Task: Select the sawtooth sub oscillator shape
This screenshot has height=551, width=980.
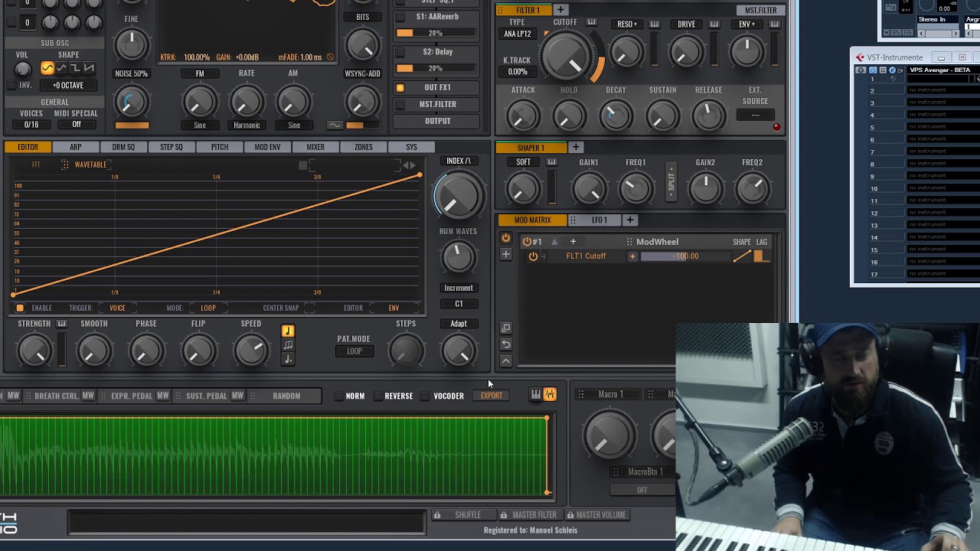Action: [x=89, y=69]
